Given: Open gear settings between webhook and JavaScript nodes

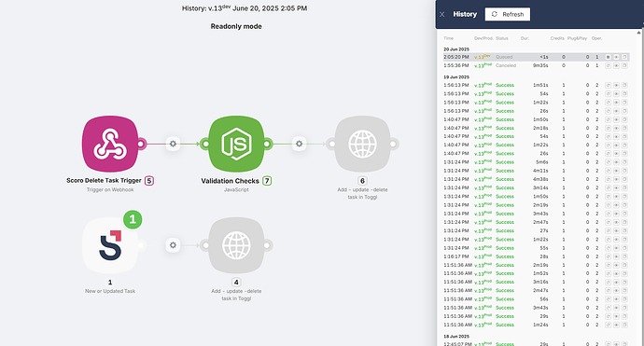Looking at the screenshot, I should click(x=173, y=144).
